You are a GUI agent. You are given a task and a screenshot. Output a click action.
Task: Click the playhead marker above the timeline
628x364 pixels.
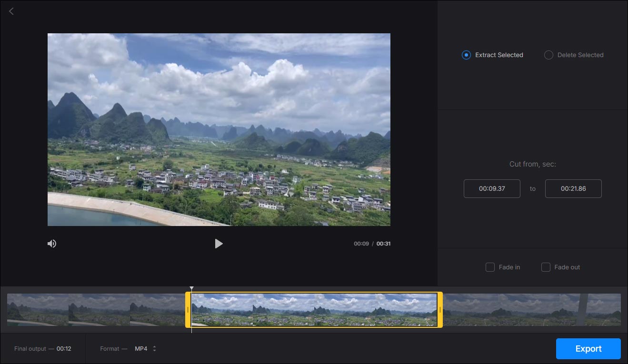tap(191, 288)
